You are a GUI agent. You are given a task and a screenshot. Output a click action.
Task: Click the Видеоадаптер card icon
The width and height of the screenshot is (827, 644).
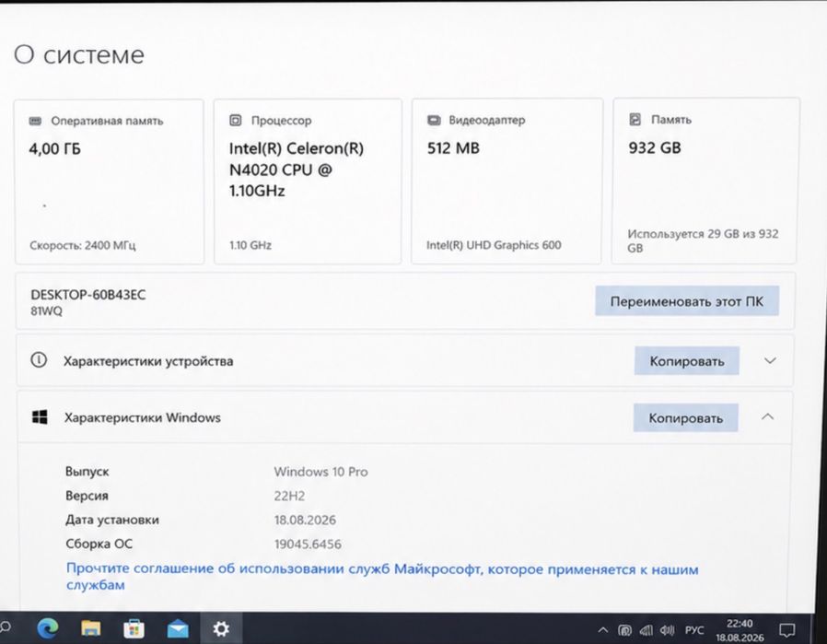click(x=434, y=121)
